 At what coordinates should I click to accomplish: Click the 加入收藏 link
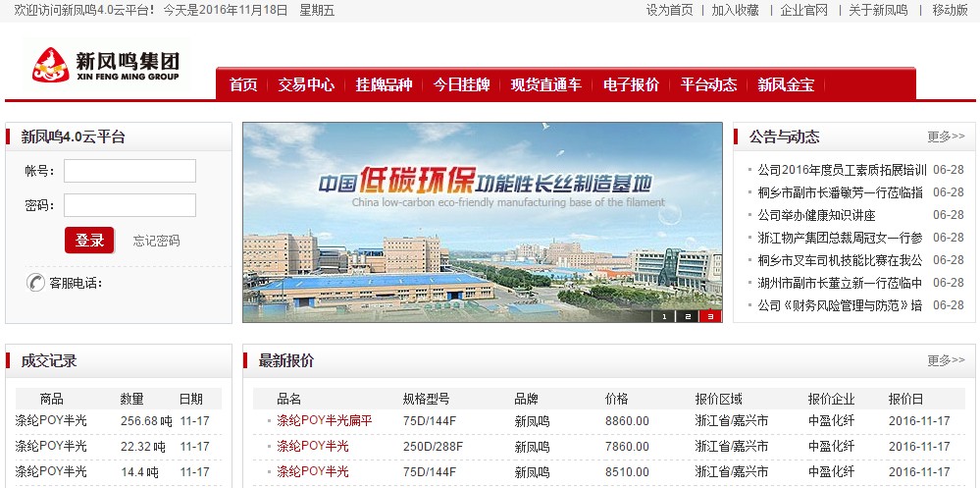click(735, 10)
